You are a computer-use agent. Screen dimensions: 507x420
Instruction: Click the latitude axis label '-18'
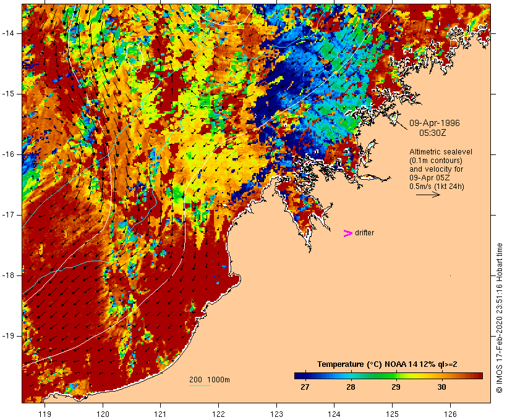click(8, 275)
